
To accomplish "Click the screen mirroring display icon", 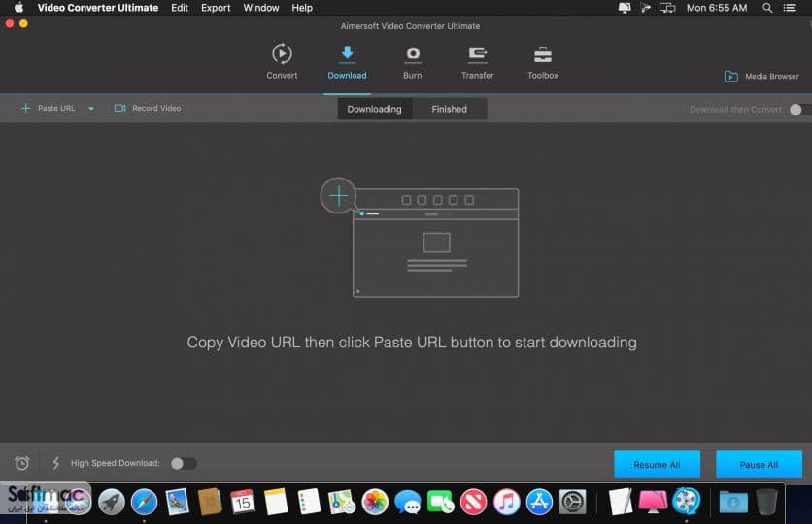I will click(x=667, y=8).
